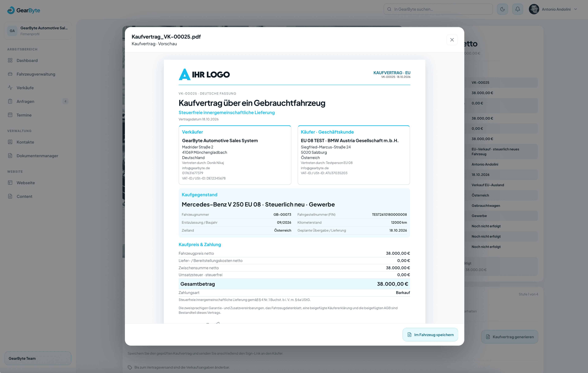Click the Anfragen count badge showing 4
The image size is (588, 373).
pyautogui.click(x=65, y=101)
